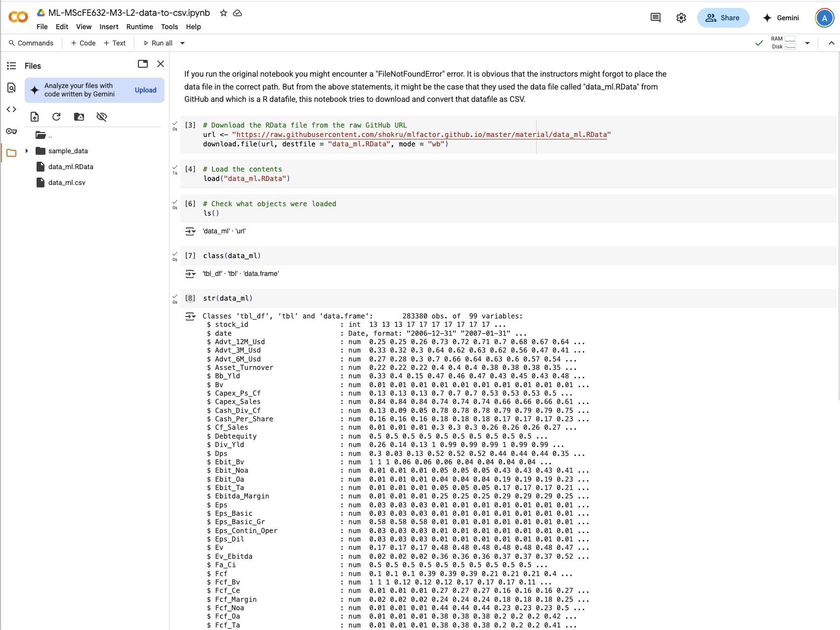Viewport: 840px width, 630px height.
Task: Click the Drive icon beside notebook title
Action: [x=41, y=13]
